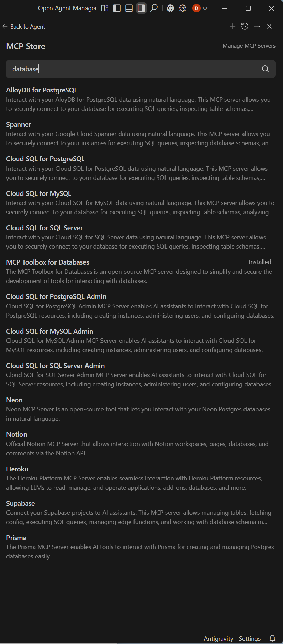
Task: Open the notifications bell icon
Action: [x=272, y=638]
